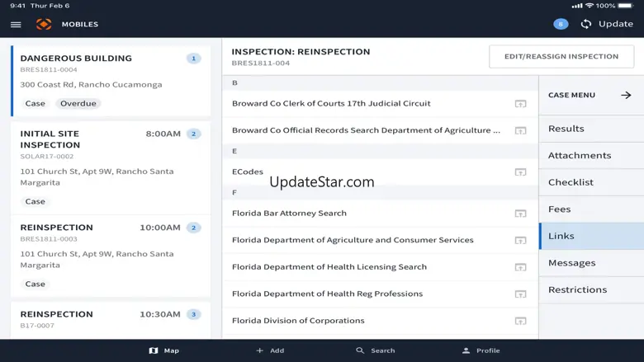Click the Update sync icon
This screenshot has width=644, height=362.
586,24
